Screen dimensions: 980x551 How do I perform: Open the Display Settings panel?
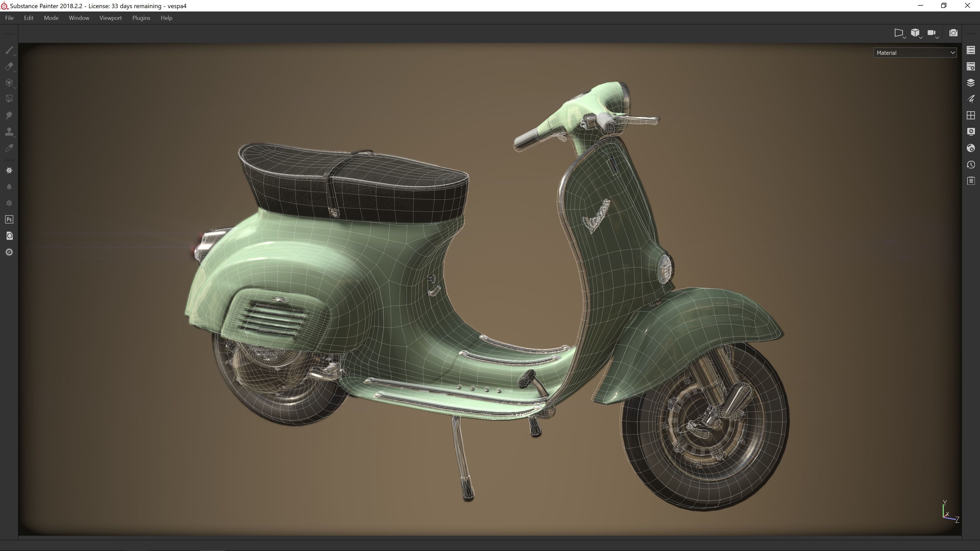[971, 132]
